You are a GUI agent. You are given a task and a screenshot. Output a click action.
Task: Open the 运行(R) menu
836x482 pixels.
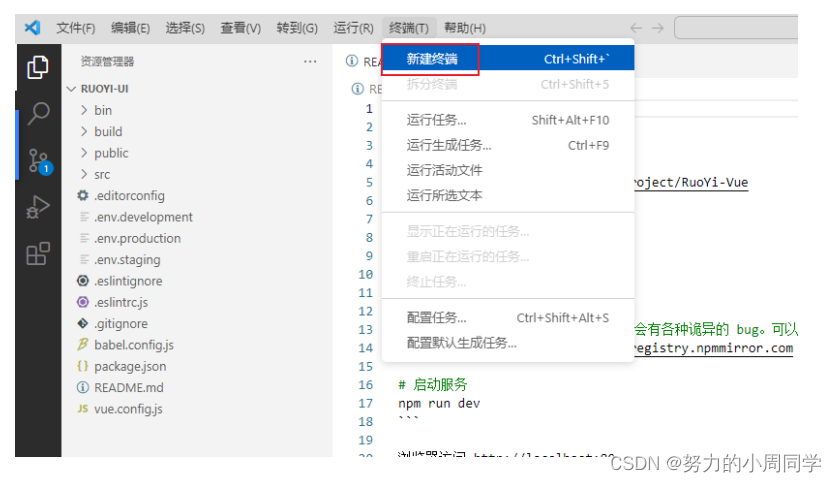(353, 28)
